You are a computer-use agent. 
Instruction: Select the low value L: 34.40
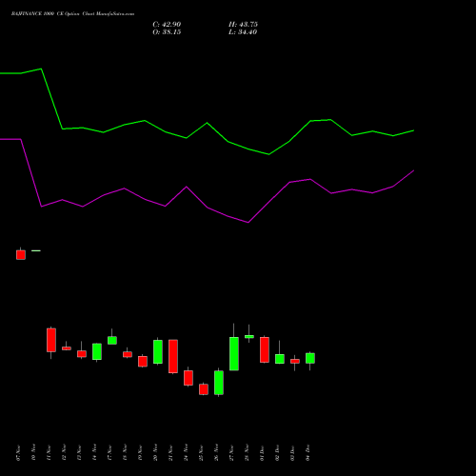[243, 32]
